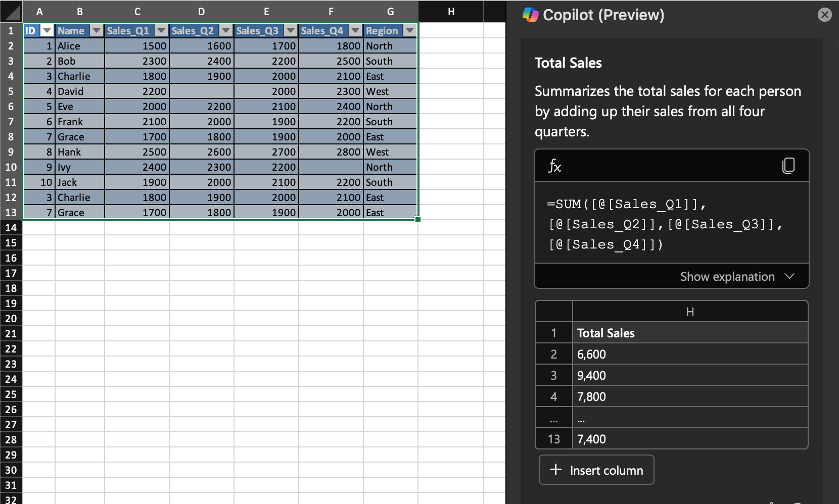Open the Region column filter dropdown

[409, 31]
